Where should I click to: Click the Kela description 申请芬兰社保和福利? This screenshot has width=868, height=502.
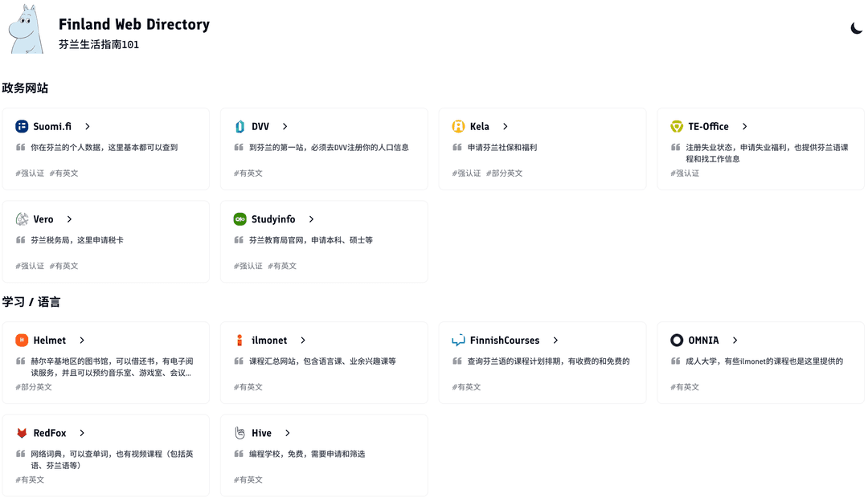tap(502, 147)
